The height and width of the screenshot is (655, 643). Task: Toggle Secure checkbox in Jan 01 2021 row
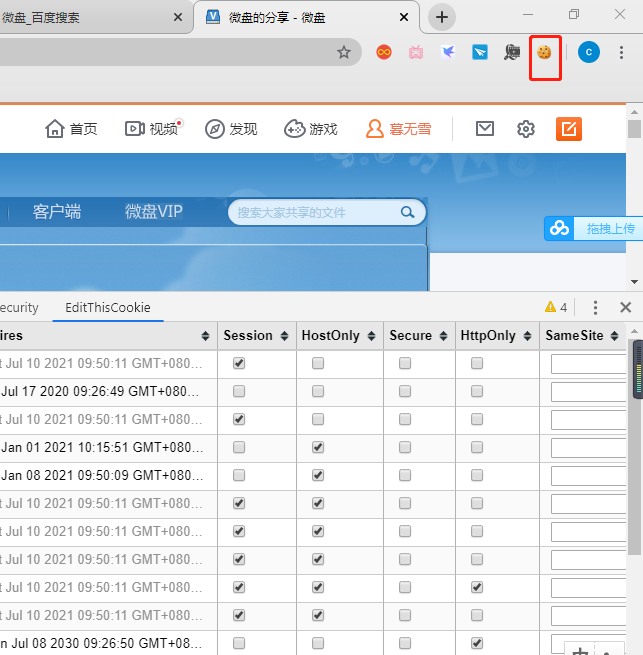[405, 447]
